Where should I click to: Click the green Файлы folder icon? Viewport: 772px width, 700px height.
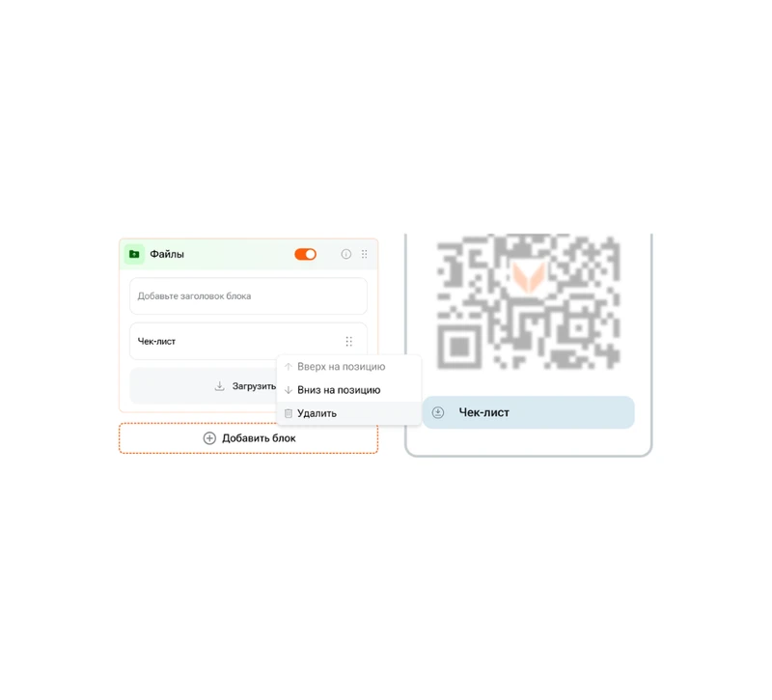(134, 254)
